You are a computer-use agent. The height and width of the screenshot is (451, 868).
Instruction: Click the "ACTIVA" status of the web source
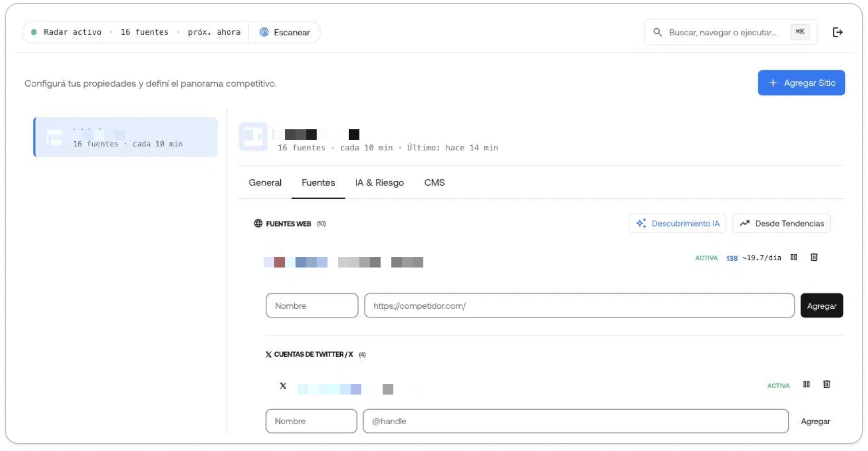click(x=706, y=258)
